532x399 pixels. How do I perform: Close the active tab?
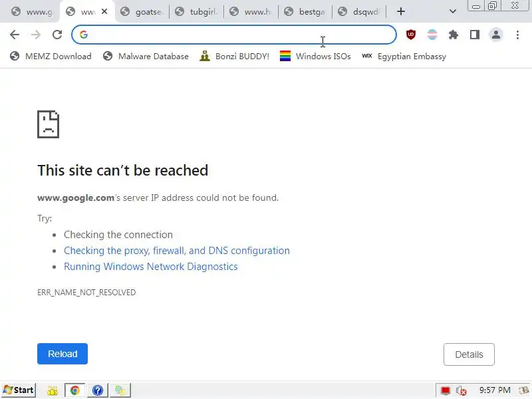click(104, 11)
